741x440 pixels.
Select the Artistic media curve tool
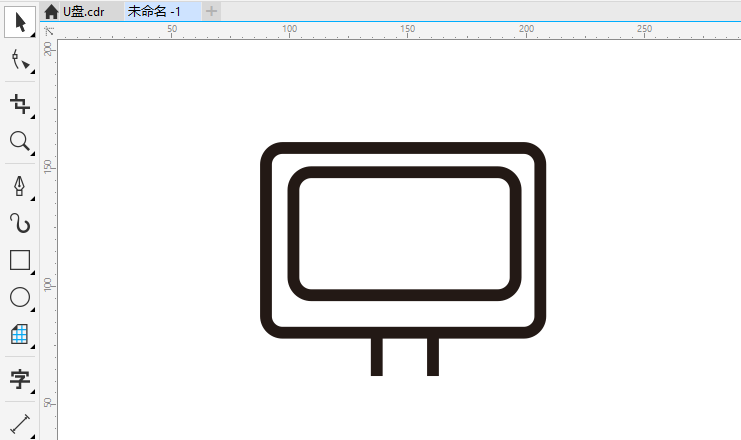[x=20, y=223]
